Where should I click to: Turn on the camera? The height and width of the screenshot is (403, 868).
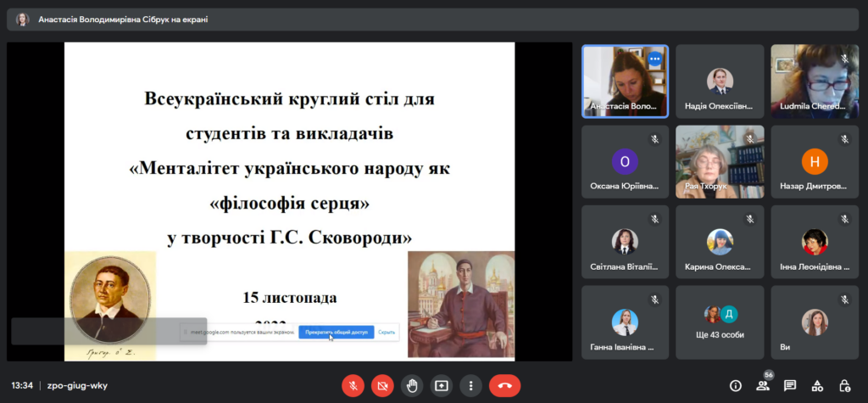tap(382, 385)
